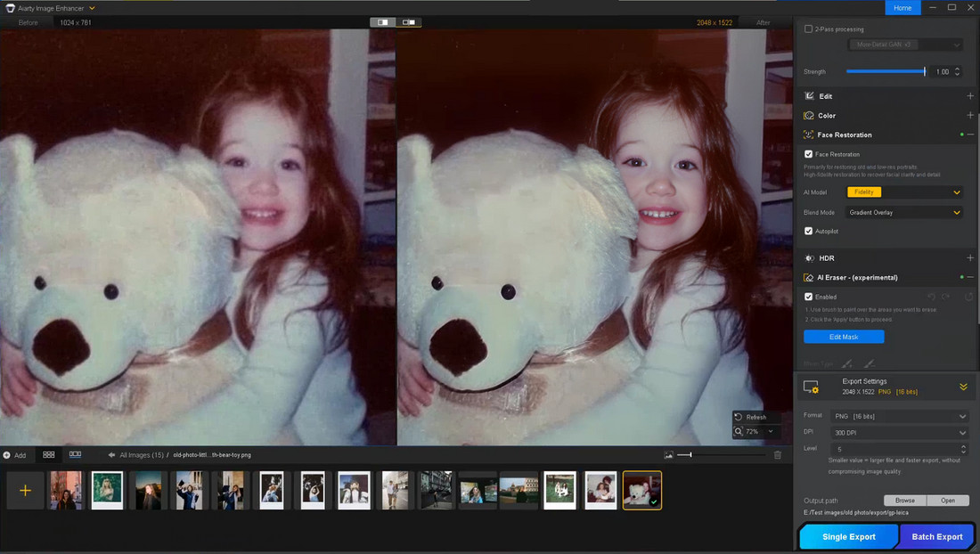Switch to grid thumbnail view
This screenshot has width=980, height=554.
click(49, 455)
